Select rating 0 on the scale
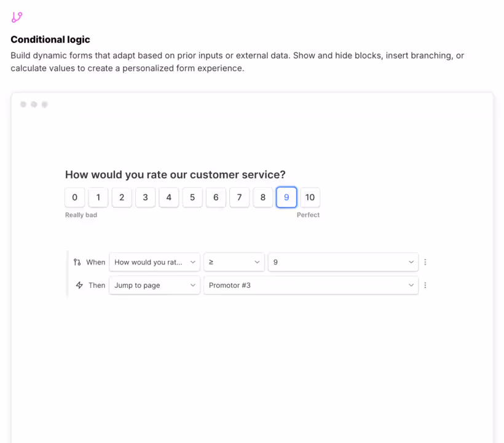This screenshot has width=504, height=443. pyautogui.click(x=74, y=198)
